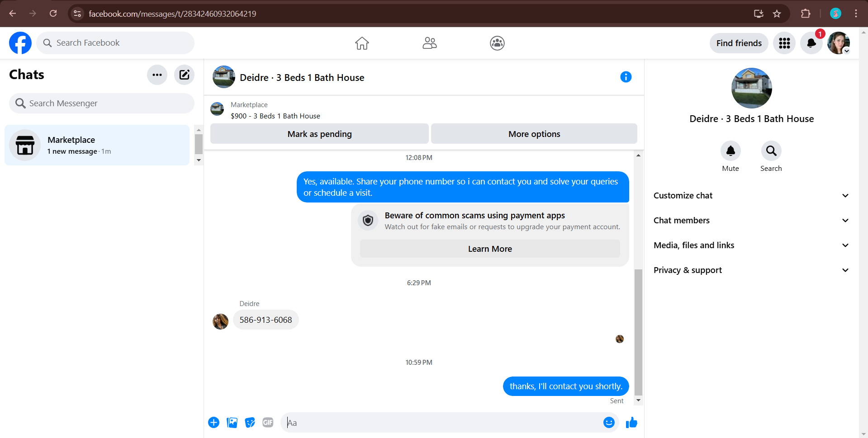Reload the page in Chrome
This screenshot has width=868, height=438.
coord(53,14)
